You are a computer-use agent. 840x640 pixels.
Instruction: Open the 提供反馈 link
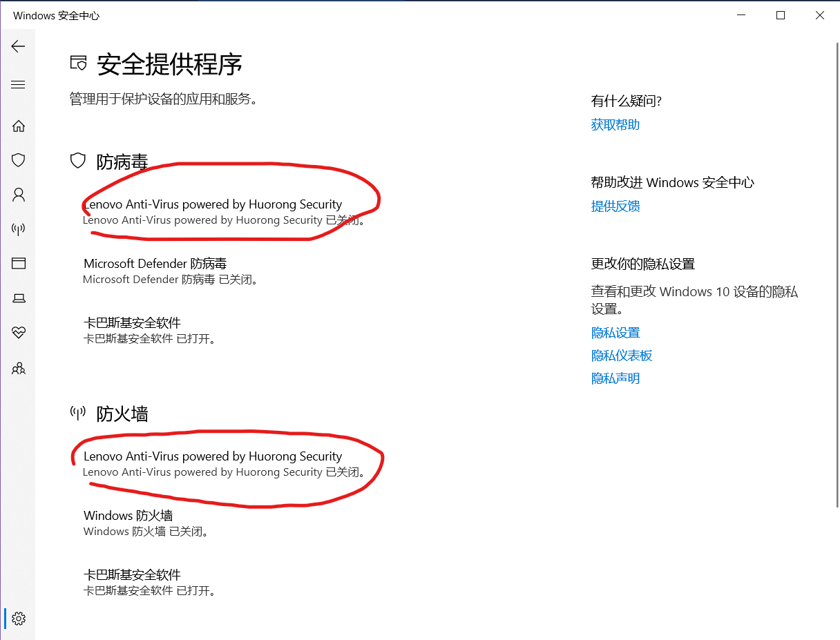point(615,206)
